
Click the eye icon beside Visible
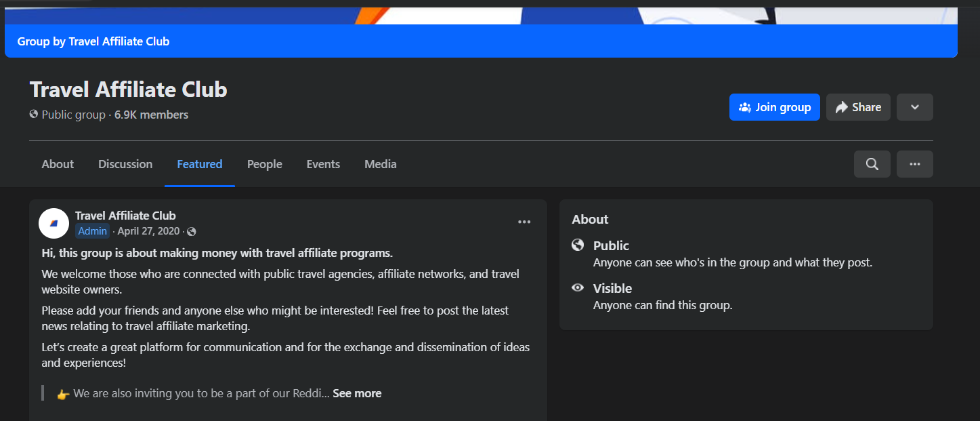click(578, 287)
